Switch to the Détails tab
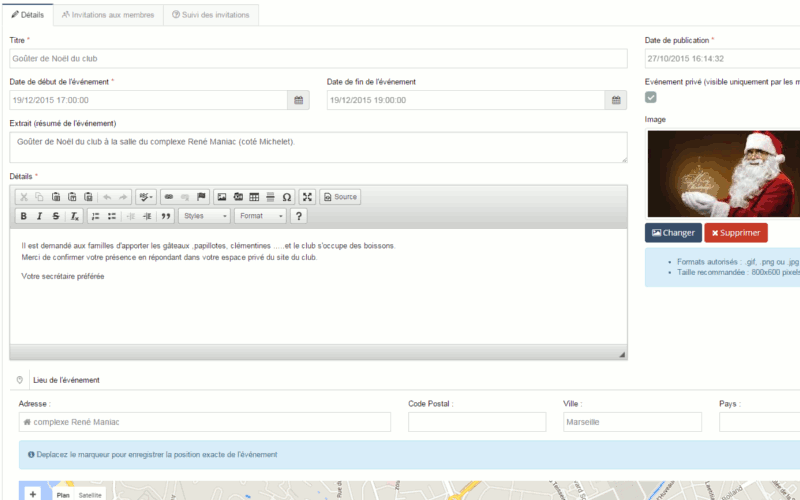Screen dimensions: 800x500 (x=28, y=15)
